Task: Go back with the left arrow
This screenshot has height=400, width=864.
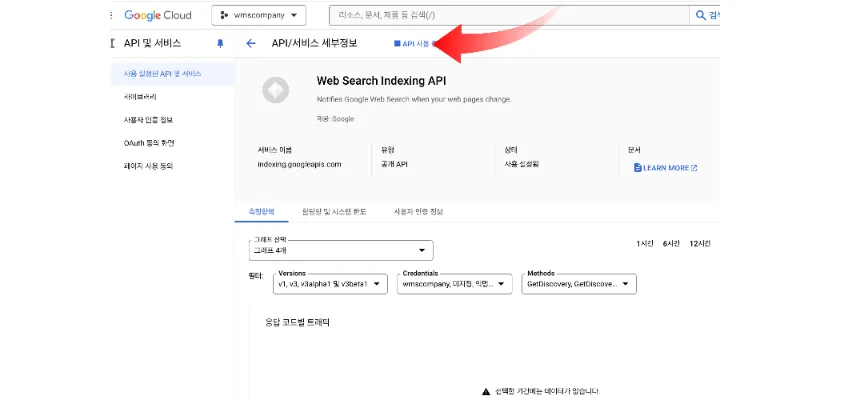Action: 251,44
